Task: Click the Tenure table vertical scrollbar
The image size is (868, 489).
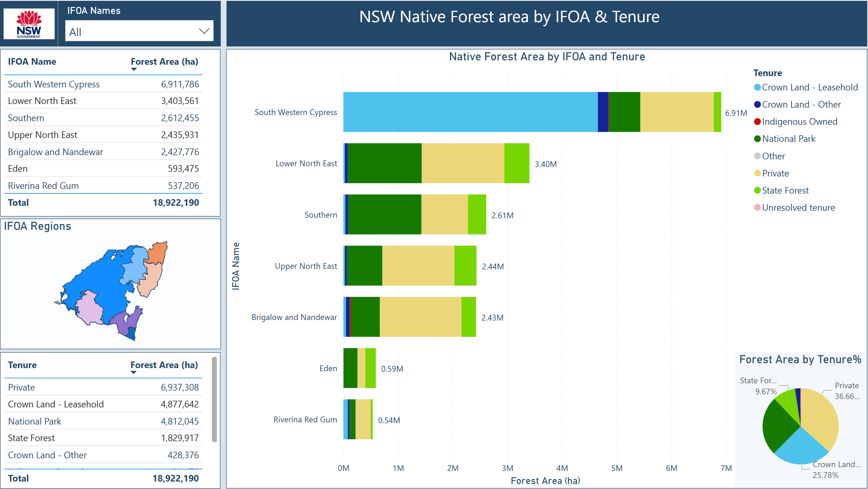Action: pos(214,400)
